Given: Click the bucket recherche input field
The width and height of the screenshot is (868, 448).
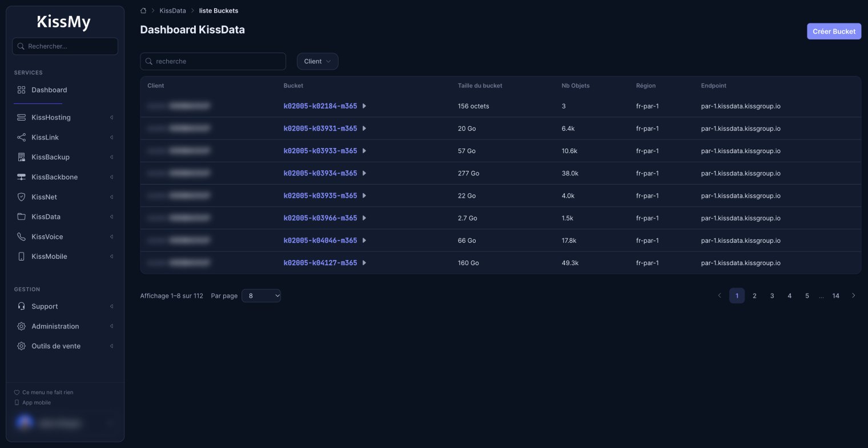Looking at the screenshot, I should pyautogui.click(x=213, y=61).
